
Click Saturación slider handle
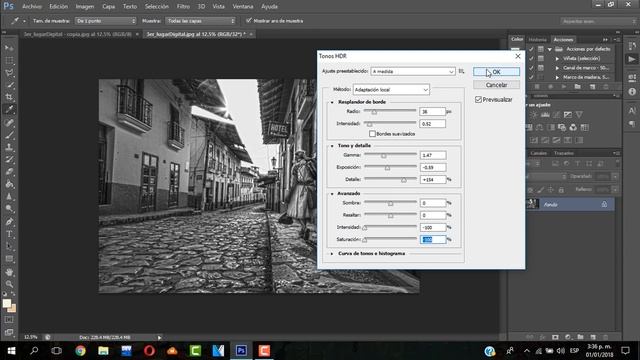pos(365,240)
